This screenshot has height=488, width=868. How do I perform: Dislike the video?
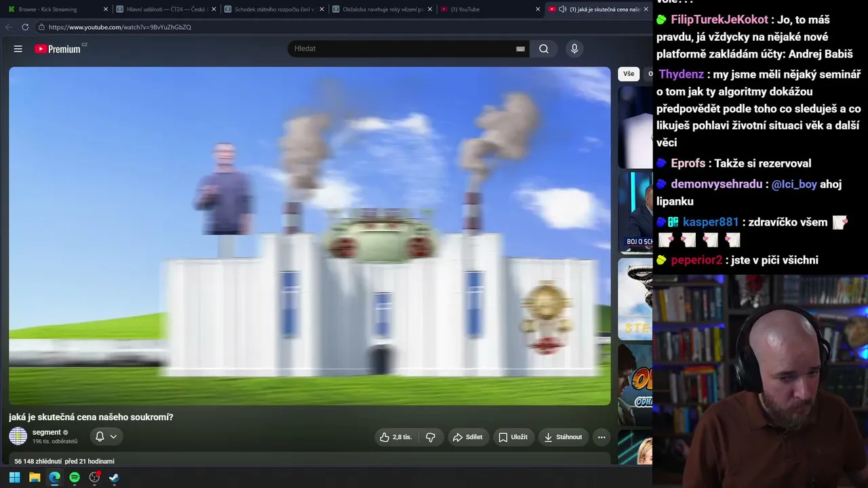tap(430, 437)
